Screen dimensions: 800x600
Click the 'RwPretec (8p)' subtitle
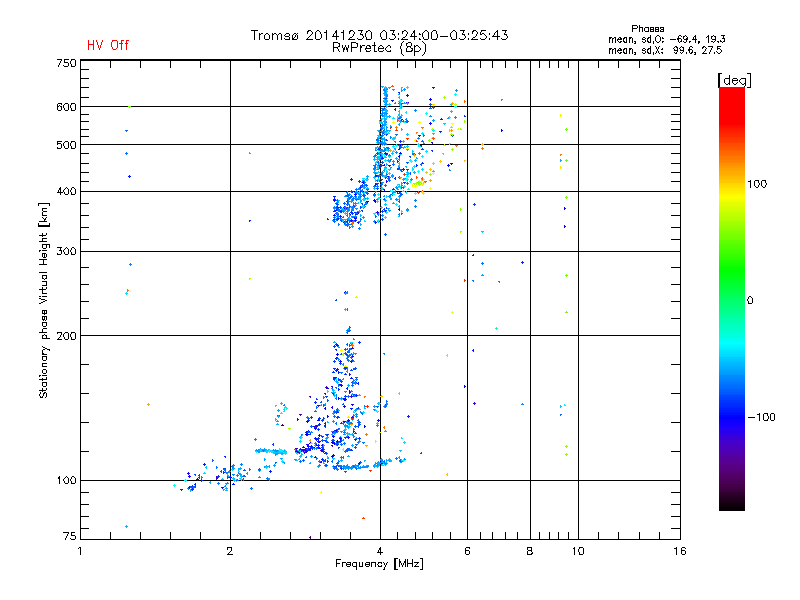pos(379,48)
